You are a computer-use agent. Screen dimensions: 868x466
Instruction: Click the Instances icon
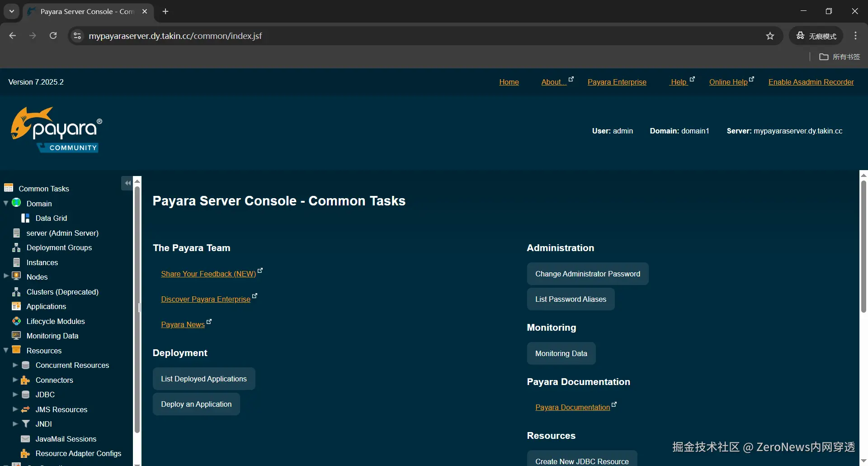tap(17, 262)
